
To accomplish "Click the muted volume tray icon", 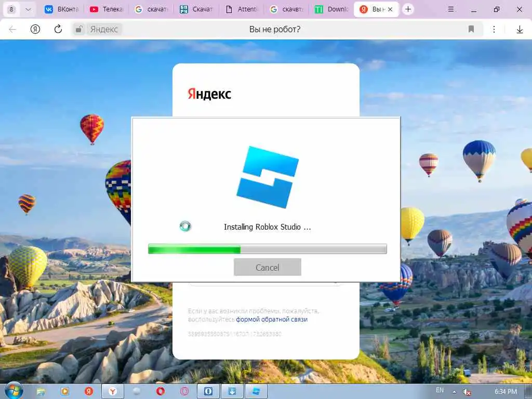I will click(467, 392).
